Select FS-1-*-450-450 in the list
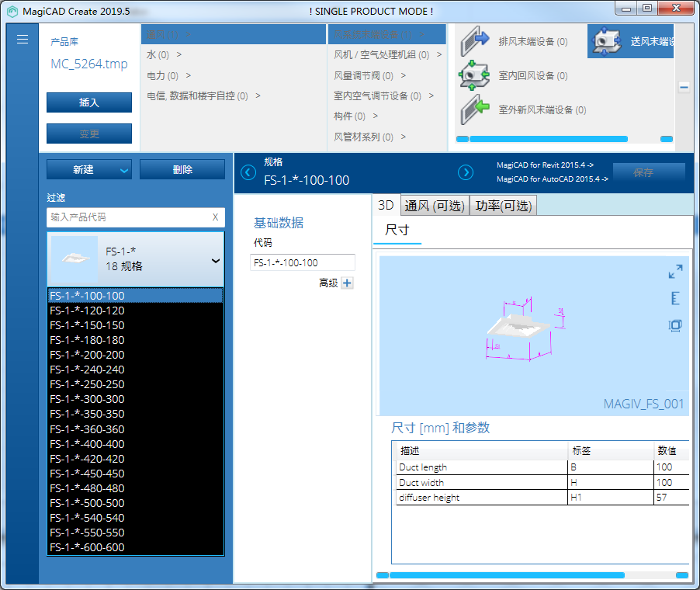 [x=135, y=474]
